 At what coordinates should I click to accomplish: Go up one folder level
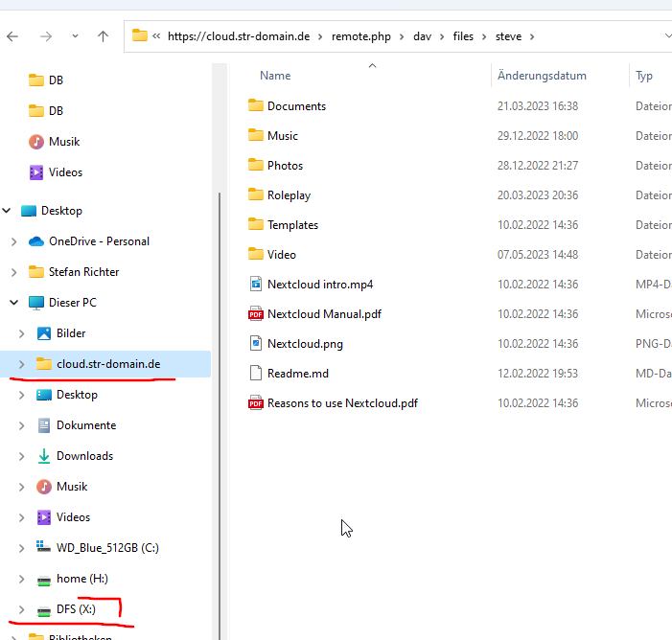click(x=103, y=36)
